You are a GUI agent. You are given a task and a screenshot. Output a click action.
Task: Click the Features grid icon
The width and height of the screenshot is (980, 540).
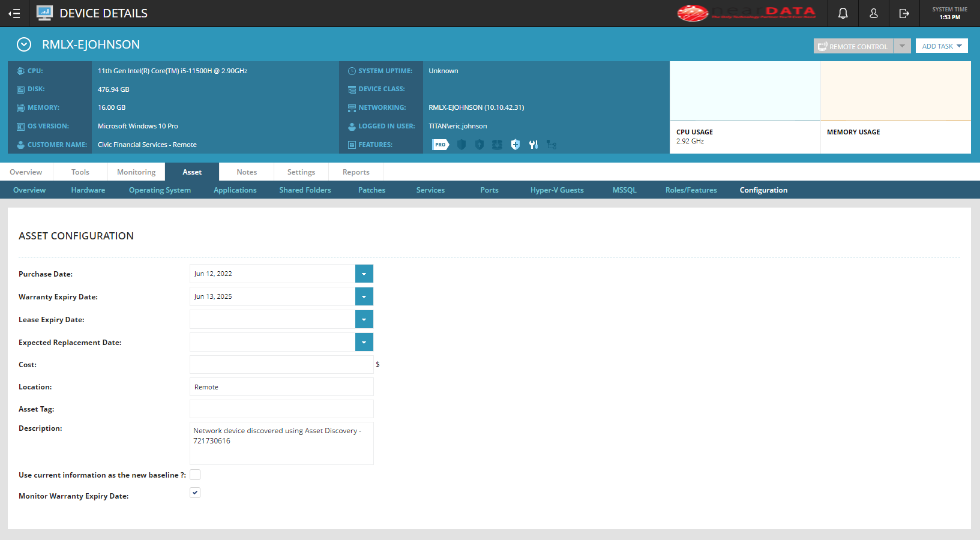click(352, 145)
